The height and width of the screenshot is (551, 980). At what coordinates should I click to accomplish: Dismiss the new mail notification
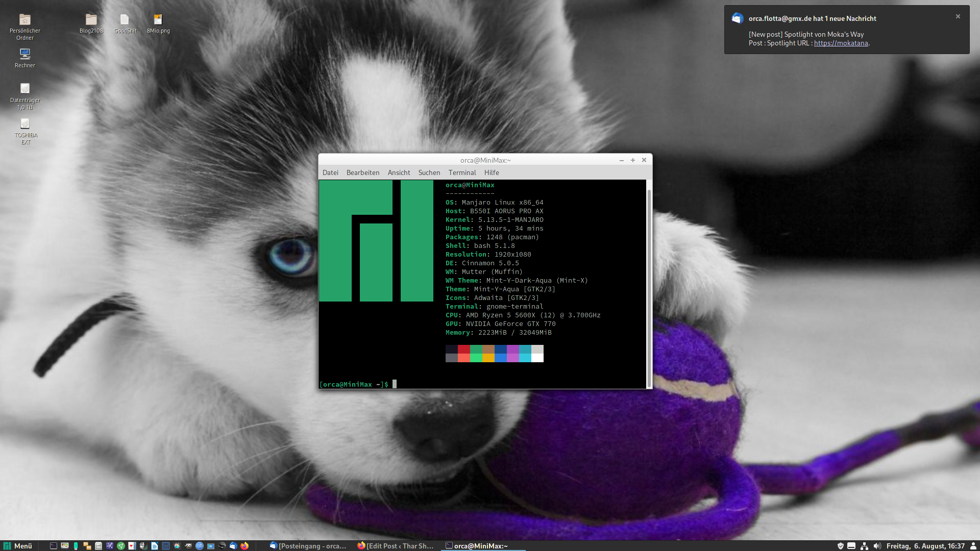pyautogui.click(x=958, y=16)
